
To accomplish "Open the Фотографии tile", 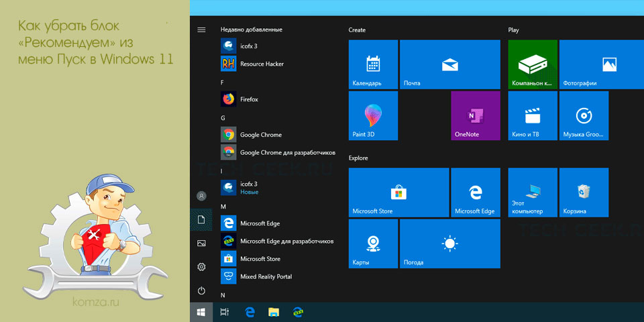I will coord(602,64).
